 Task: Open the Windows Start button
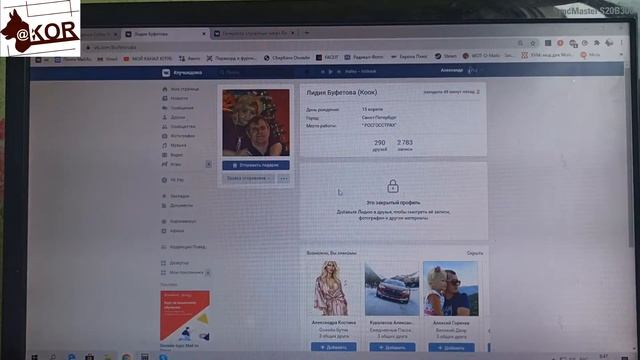pyautogui.click(x=35, y=357)
